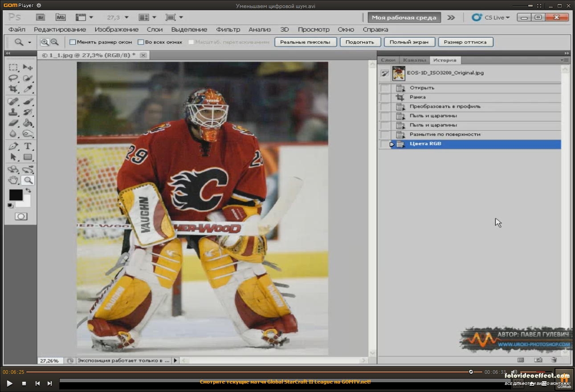Set history brush source for Цвета RGB

(385, 144)
